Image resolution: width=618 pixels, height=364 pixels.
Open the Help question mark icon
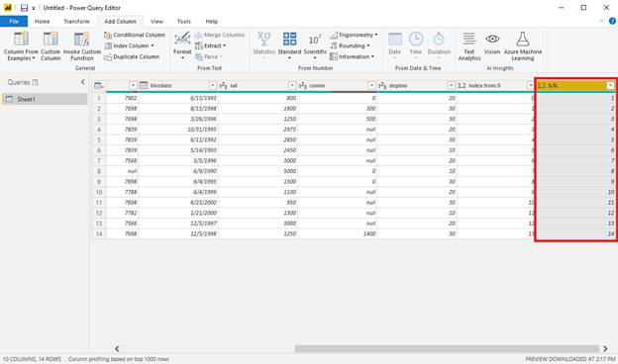pyautogui.click(x=612, y=21)
